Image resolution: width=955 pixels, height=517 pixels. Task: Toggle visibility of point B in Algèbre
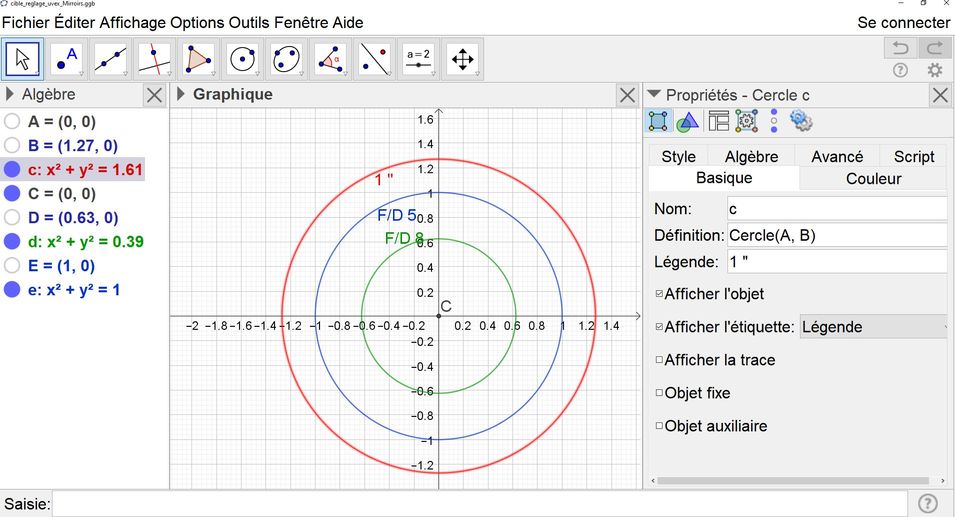(12, 146)
